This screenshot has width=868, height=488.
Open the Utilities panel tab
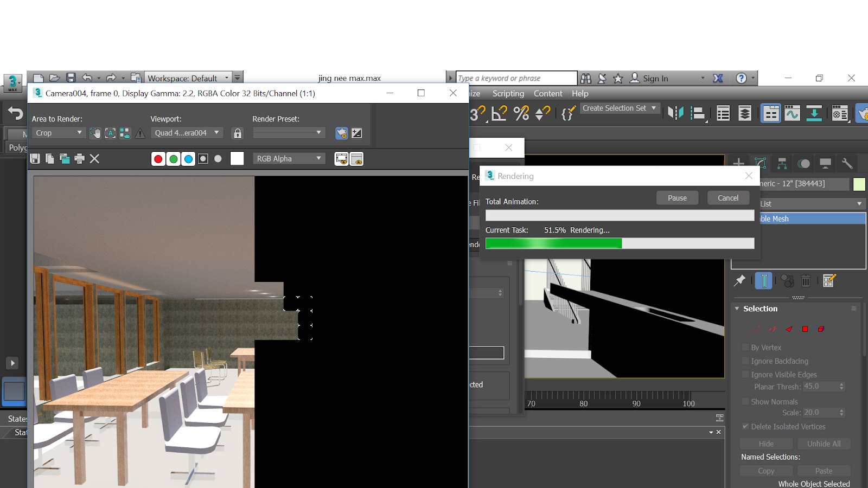[x=847, y=163]
